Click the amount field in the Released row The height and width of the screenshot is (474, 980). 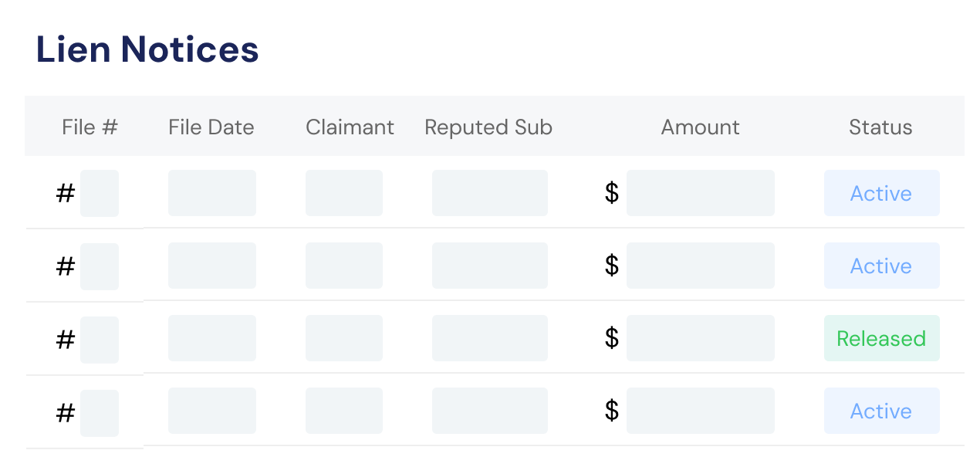pyautogui.click(x=701, y=338)
